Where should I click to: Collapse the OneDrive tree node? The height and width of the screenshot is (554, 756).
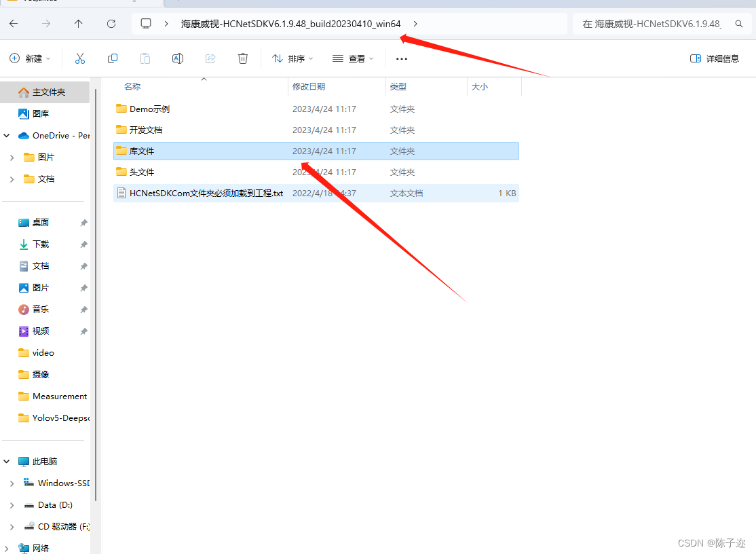click(x=7, y=136)
